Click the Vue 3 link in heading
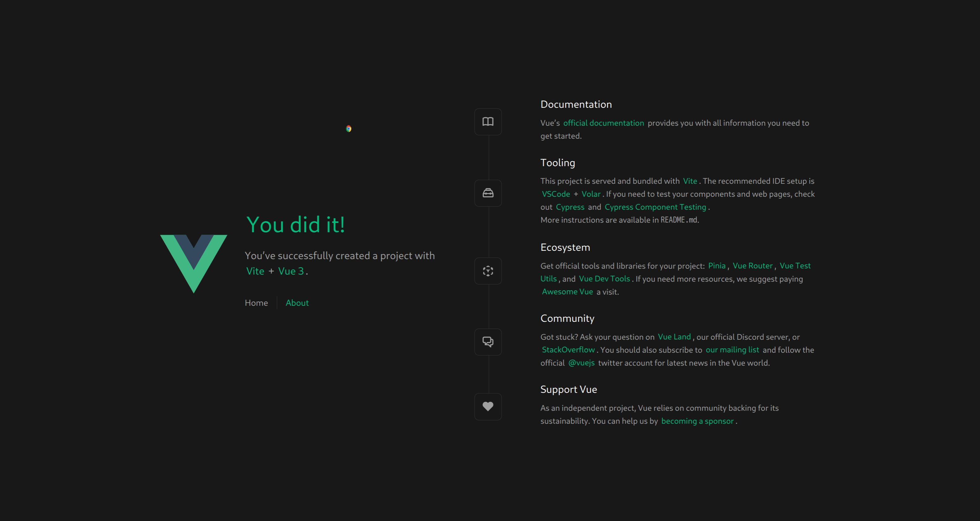The width and height of the screenshot is (980, 521). (291, 271)
